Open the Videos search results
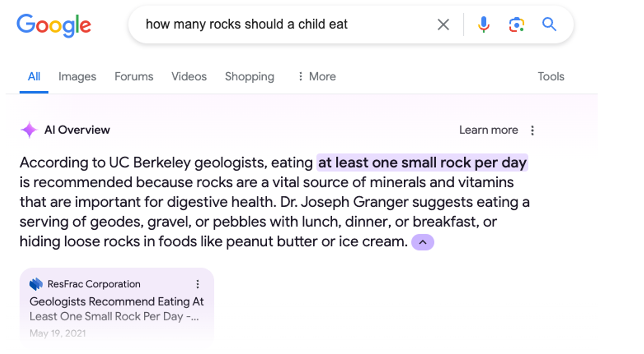Viewport: 644px width, 354px height. [189, 76]
